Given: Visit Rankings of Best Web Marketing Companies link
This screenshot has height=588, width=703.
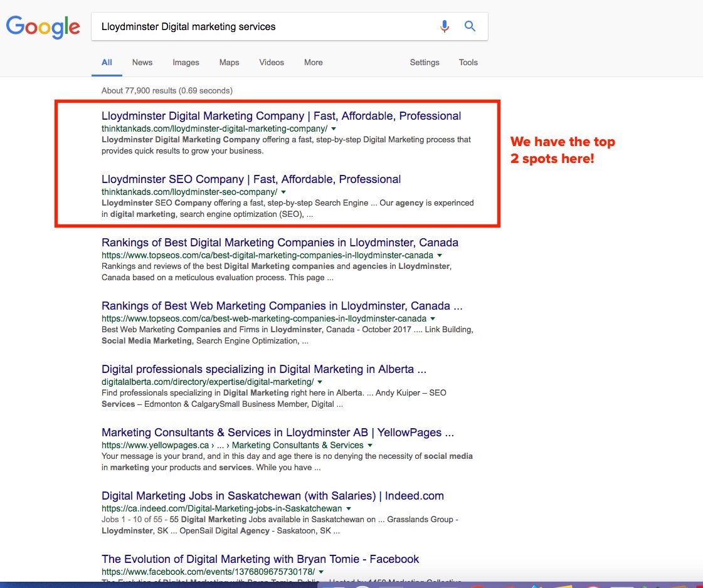Looking at the screenshot, I should click(282, 306).
